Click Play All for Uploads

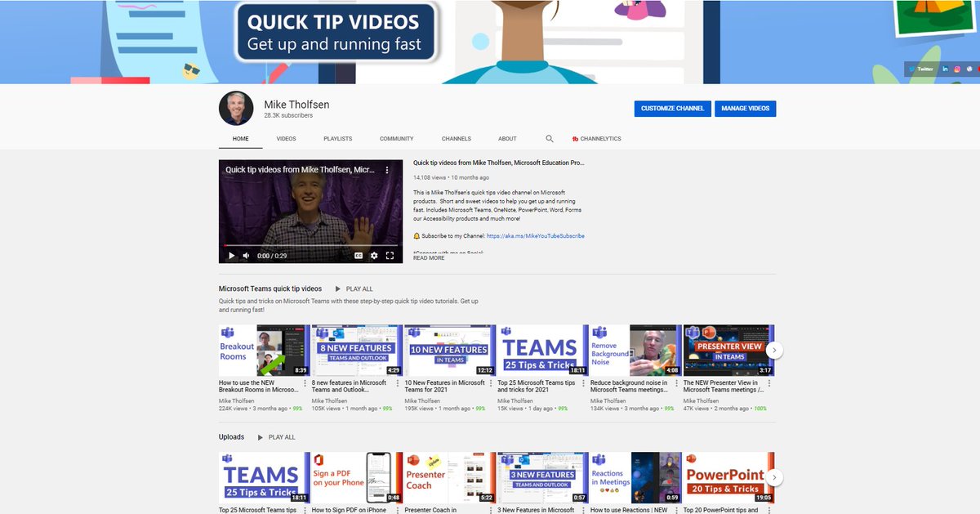(x=277, y=437)
